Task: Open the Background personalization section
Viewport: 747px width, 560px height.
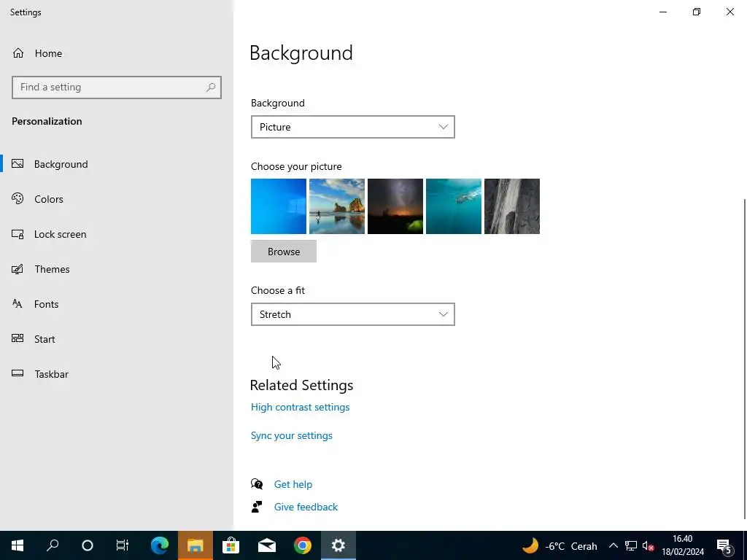Action: (117, 164)
